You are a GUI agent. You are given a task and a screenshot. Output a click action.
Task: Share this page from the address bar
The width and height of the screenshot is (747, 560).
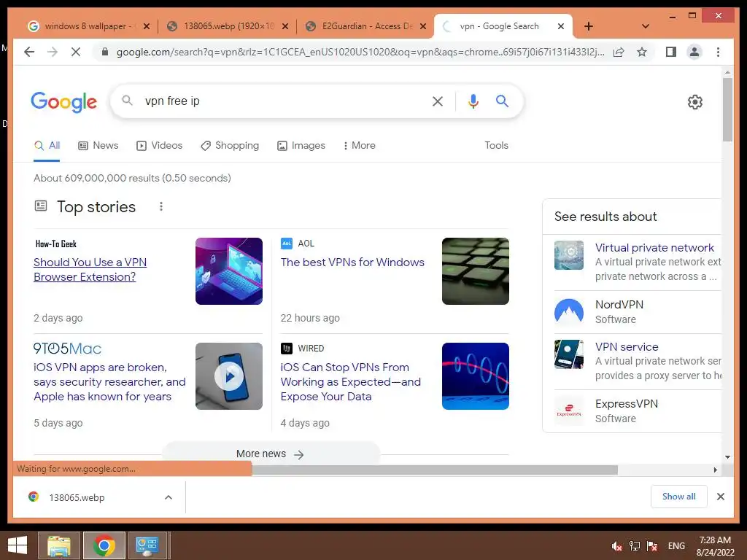tap(619, 52)
